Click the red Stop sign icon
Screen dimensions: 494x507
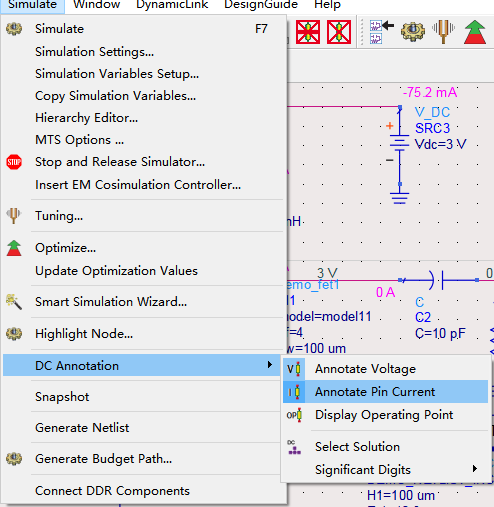[x=14, y=162]
